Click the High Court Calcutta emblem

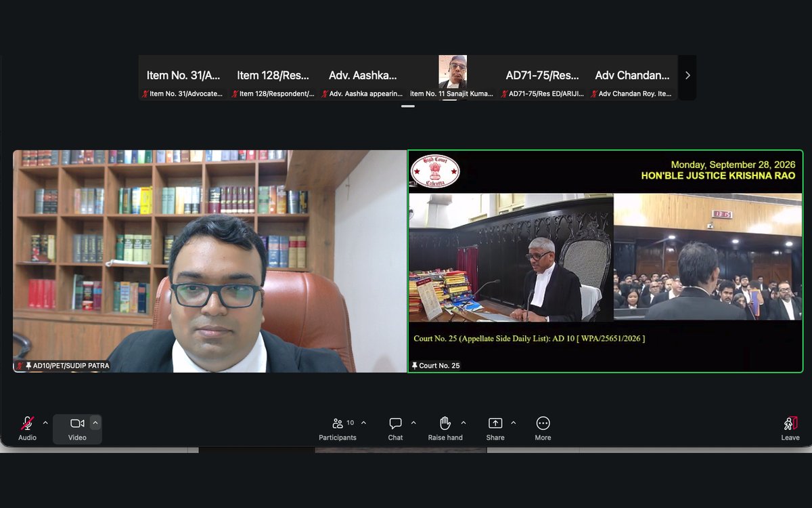pos(435,172)
